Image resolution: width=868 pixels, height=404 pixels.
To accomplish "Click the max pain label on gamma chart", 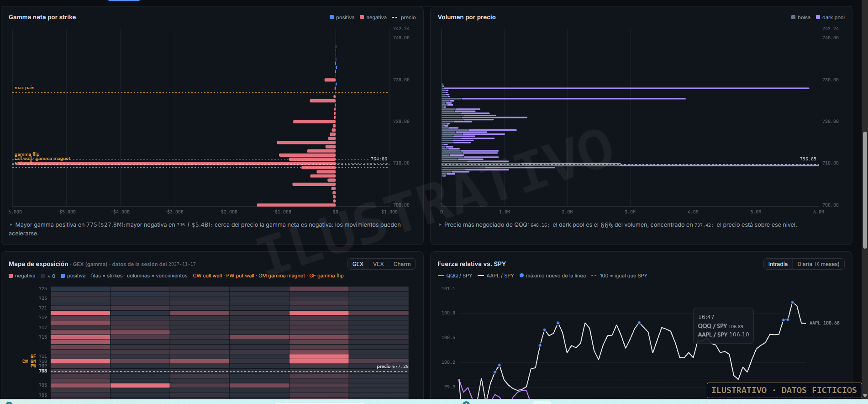I will (25, 88).
